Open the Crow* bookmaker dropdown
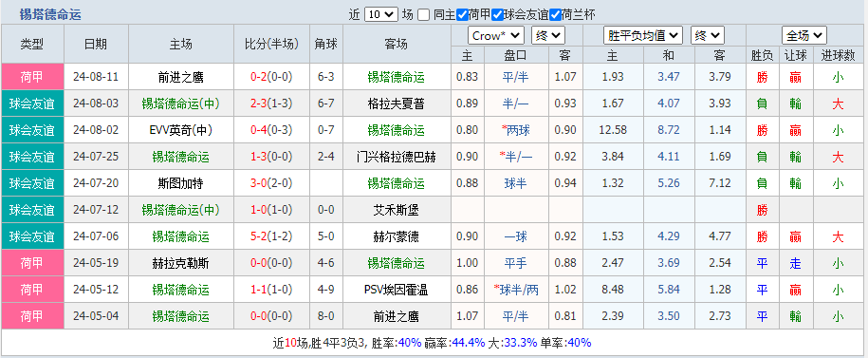 [496, 36]
